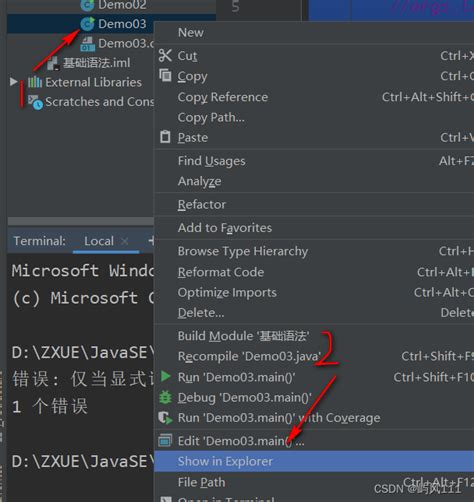Click the Edit configuration icon
This screenshot has height=502, width=474.
coord(165,440)
